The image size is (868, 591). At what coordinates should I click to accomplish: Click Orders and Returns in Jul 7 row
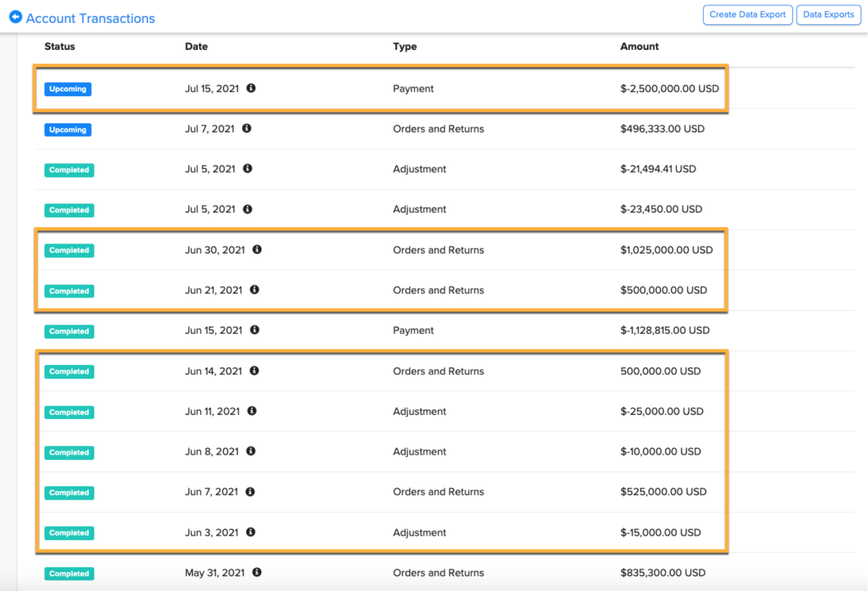click(438, 129)
